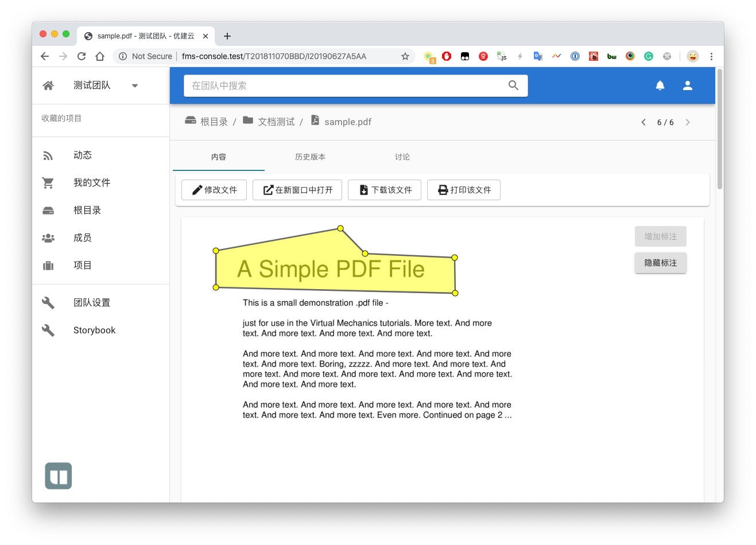This screenshot has width=756, height=545.
Task: Navigate to 文档测试 folder in breadcrumb
Action: click(x=276, y=122)
